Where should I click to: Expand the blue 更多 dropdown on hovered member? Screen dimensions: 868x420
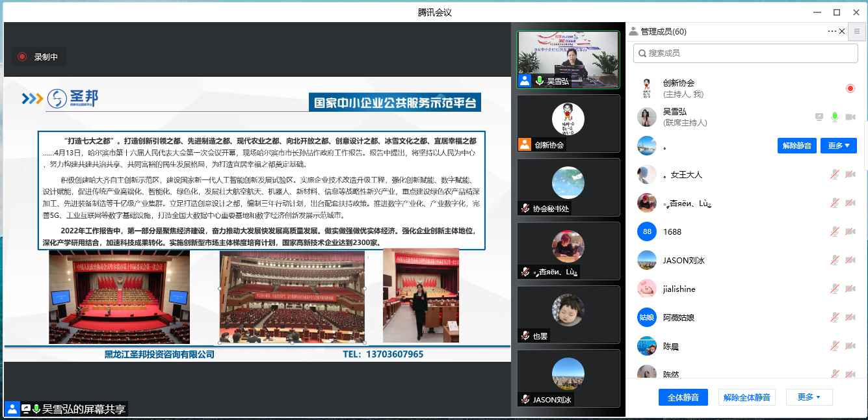pyautogui.click(x=838, y=146)
